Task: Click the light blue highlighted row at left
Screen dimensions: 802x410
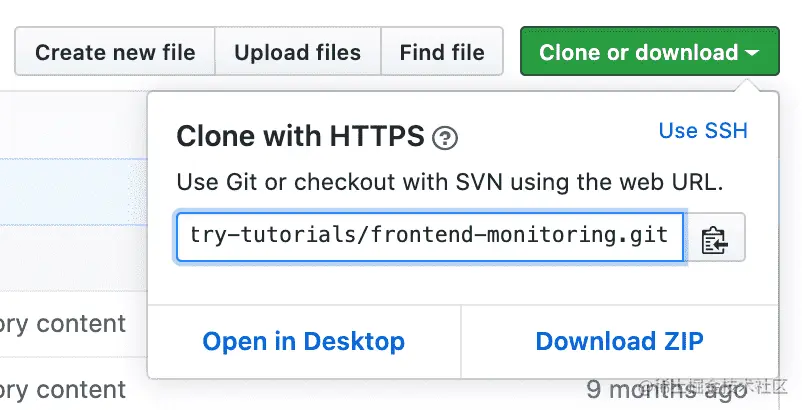Action: 70,190
